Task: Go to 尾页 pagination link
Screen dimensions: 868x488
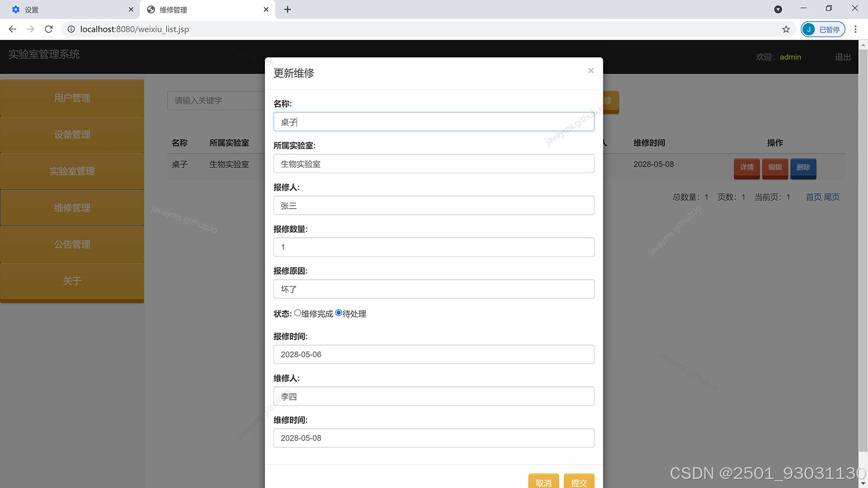Action: pyautogui.click(x=832, y=197)
